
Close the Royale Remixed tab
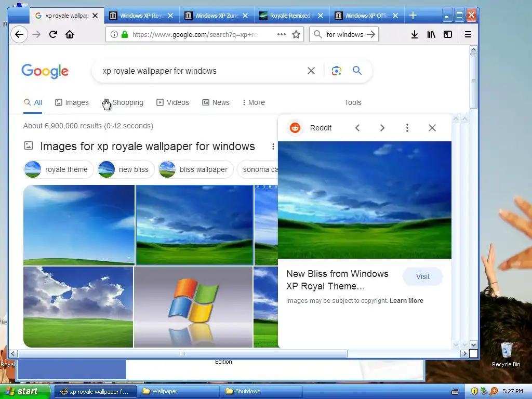point(320,16)
